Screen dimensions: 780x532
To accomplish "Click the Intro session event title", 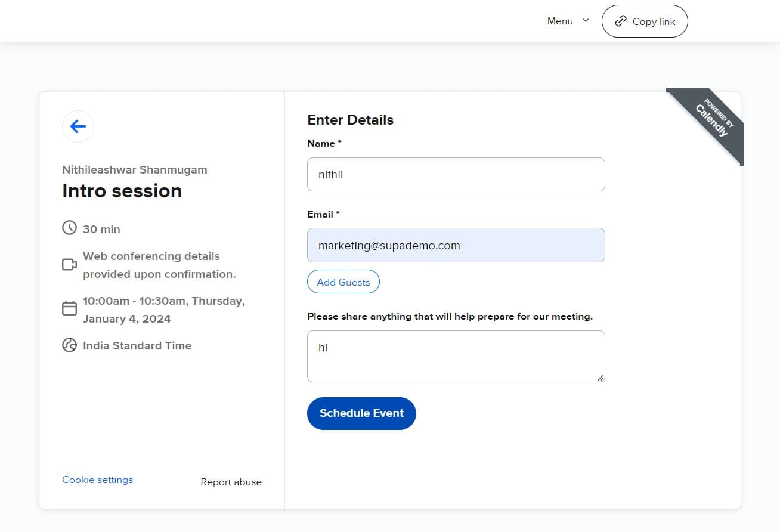I will click(122, 191).
